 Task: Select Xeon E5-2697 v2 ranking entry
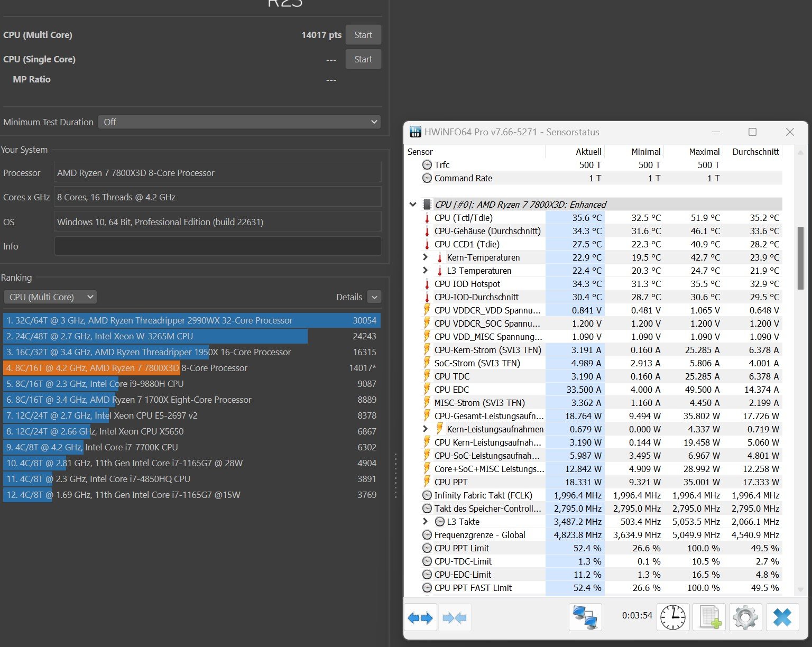[191, 415]
